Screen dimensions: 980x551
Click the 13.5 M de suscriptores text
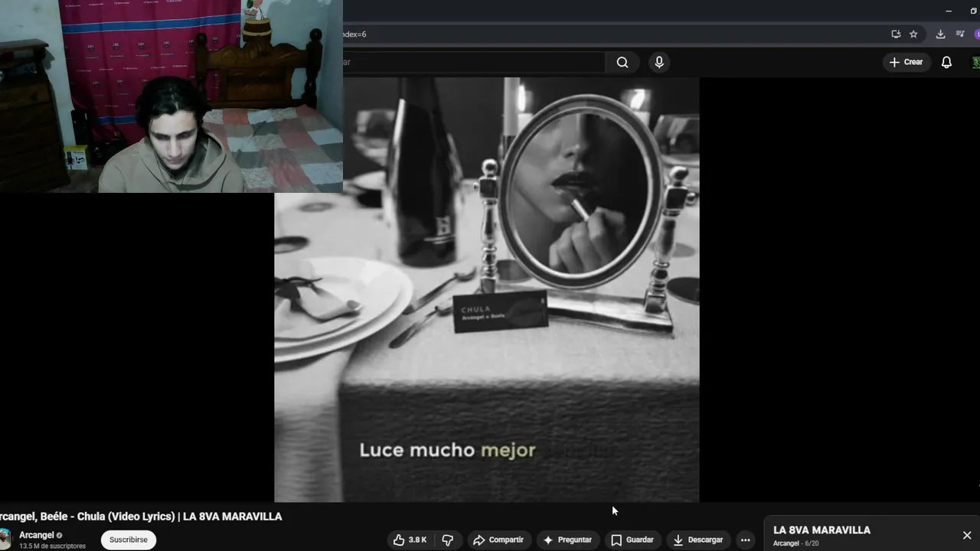[52, 546]
